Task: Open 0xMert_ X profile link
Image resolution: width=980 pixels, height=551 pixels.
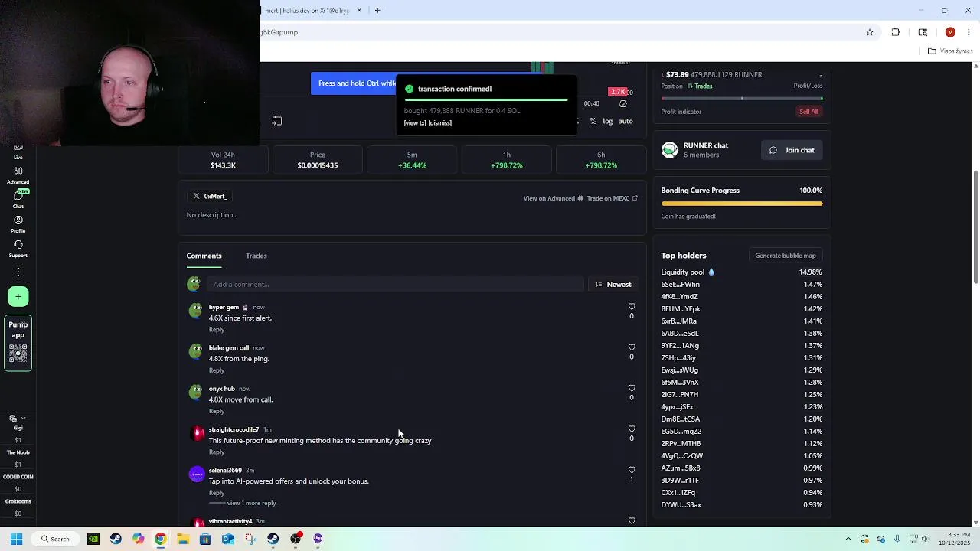Action: click(x=210, y=197)
